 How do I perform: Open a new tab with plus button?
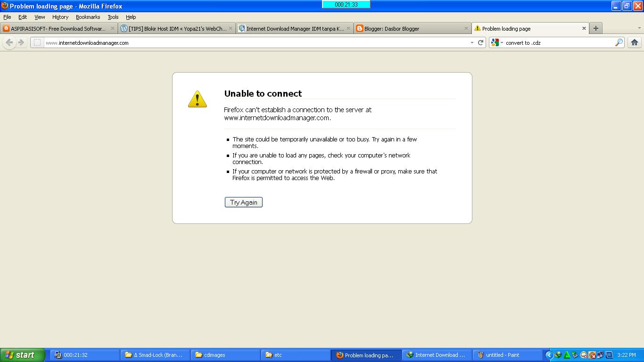point(596,28)
